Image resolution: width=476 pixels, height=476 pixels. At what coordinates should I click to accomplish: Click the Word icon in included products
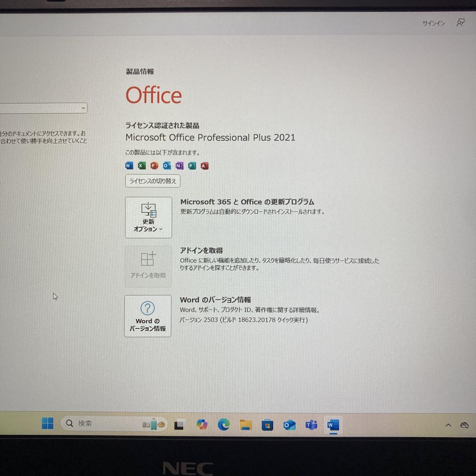pos(129,165)
